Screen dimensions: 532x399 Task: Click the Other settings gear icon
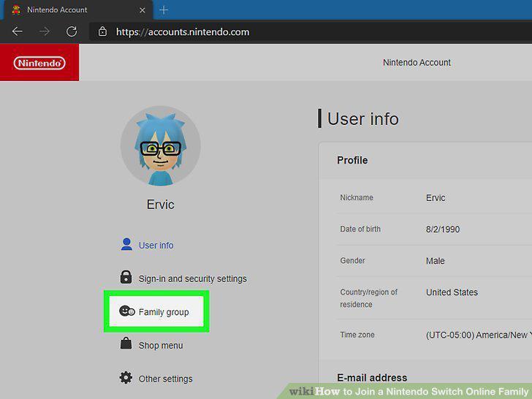click(x=126, y=377)
